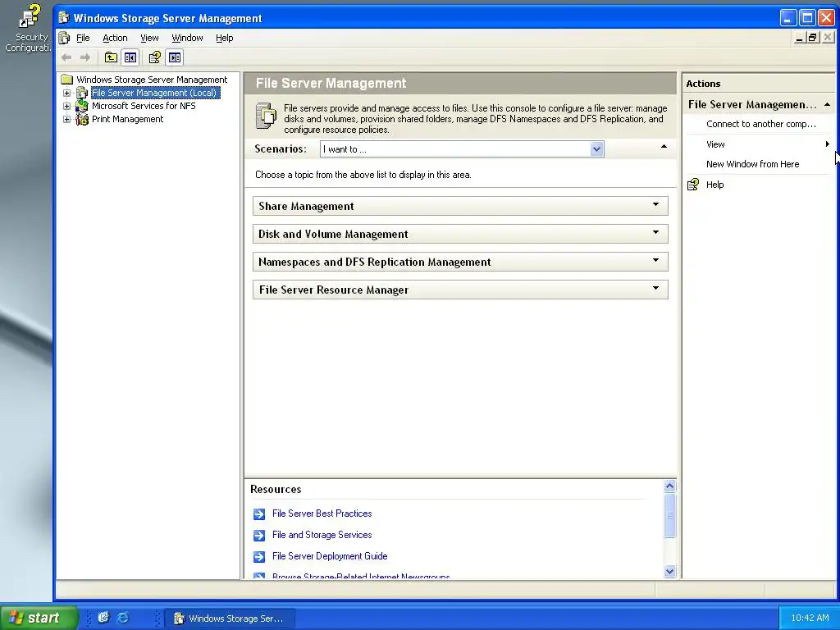The height and width of the screenshot is (630, 840).
Task: Open the View menu in menu bar
Action: (149, 38)
